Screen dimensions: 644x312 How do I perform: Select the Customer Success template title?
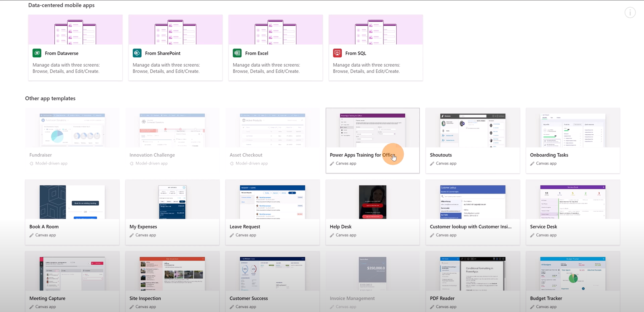(x=249, y=298)
